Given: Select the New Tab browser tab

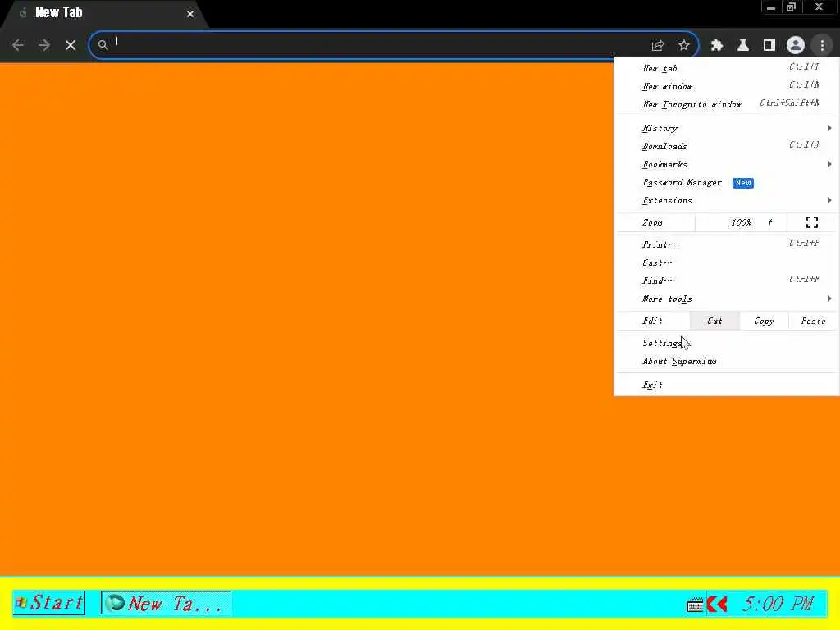Looking at the screenshot, I should (x=104, y=13).
